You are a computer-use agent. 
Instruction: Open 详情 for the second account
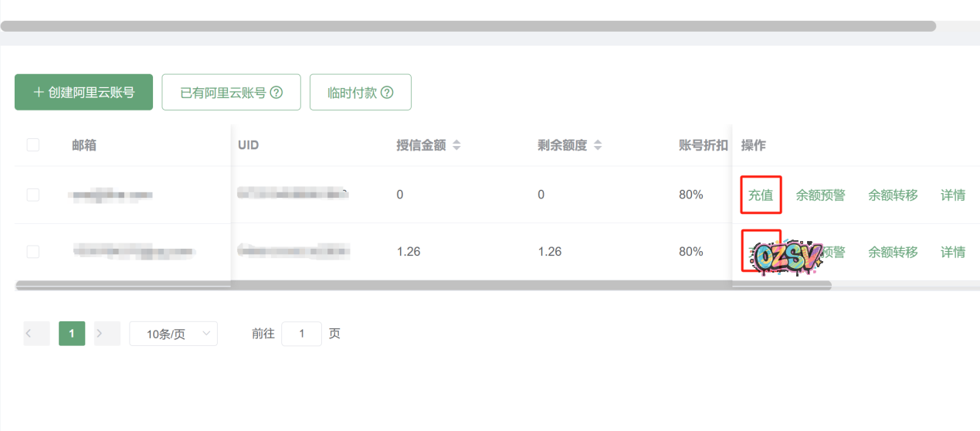click(x=952, y=252)
